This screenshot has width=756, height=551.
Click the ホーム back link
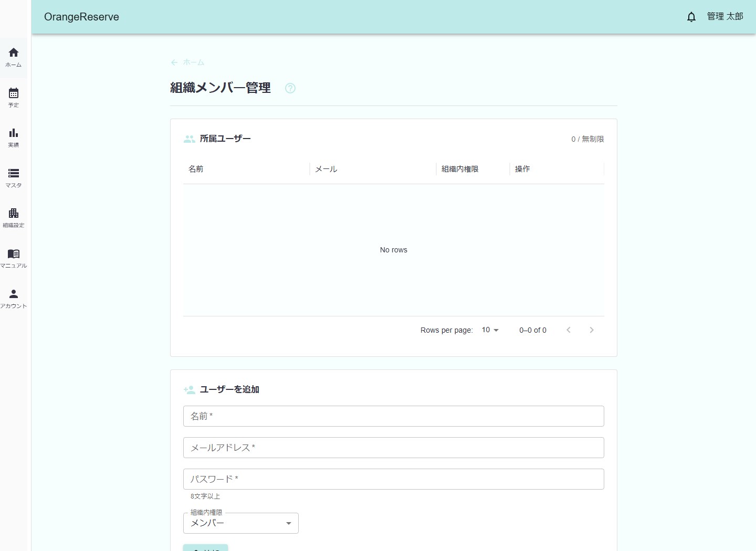(x=187, y=62)
